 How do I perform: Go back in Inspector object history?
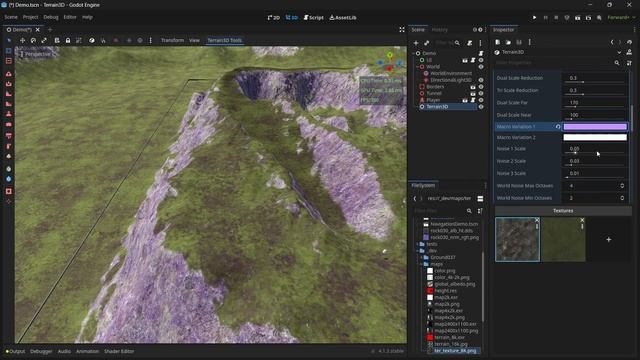pos(612,42)
